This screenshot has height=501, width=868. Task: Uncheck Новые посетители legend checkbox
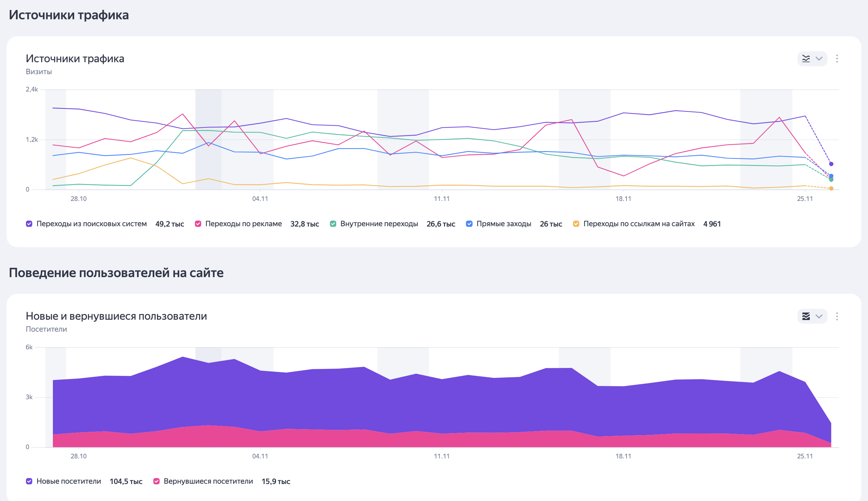tap(29, 481)
